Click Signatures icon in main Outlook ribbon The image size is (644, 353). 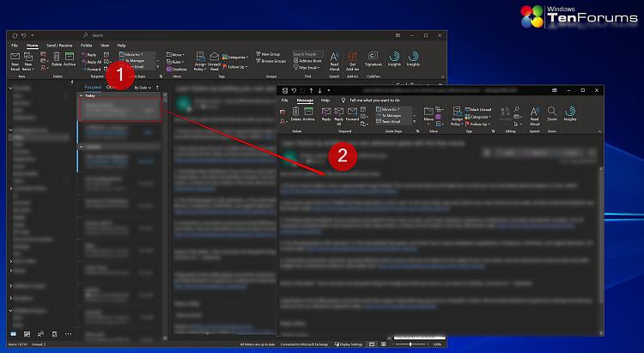pyautogui.click(x=373, y=59)
